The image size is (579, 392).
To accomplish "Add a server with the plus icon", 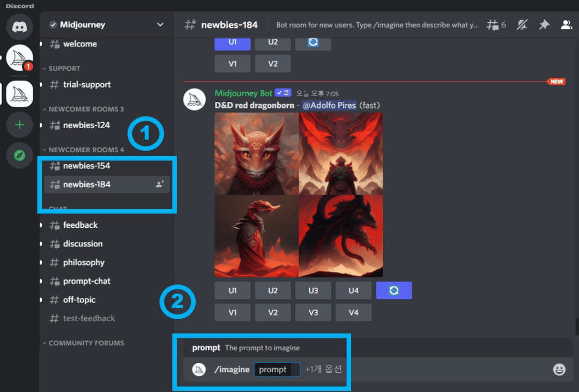I will tap(19, 125).
